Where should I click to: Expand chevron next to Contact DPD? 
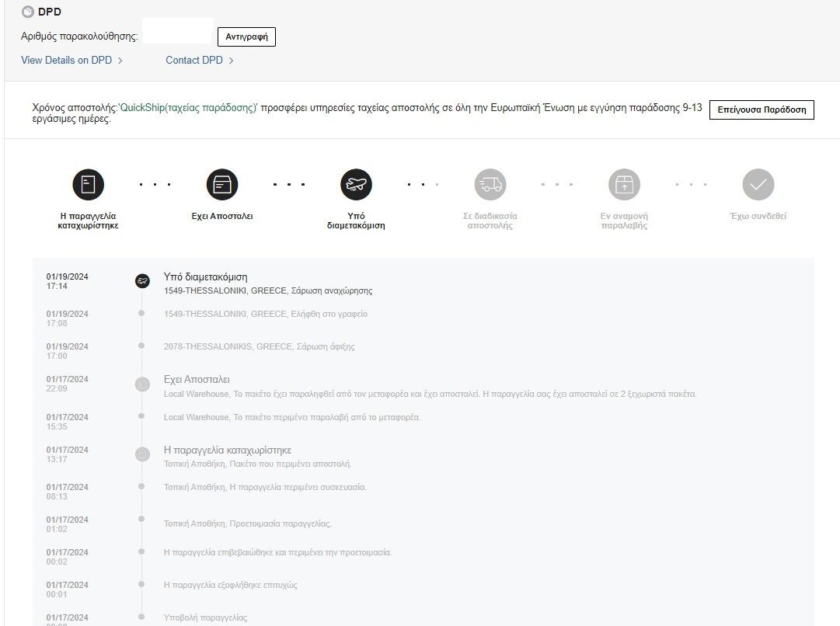(231, 61)
